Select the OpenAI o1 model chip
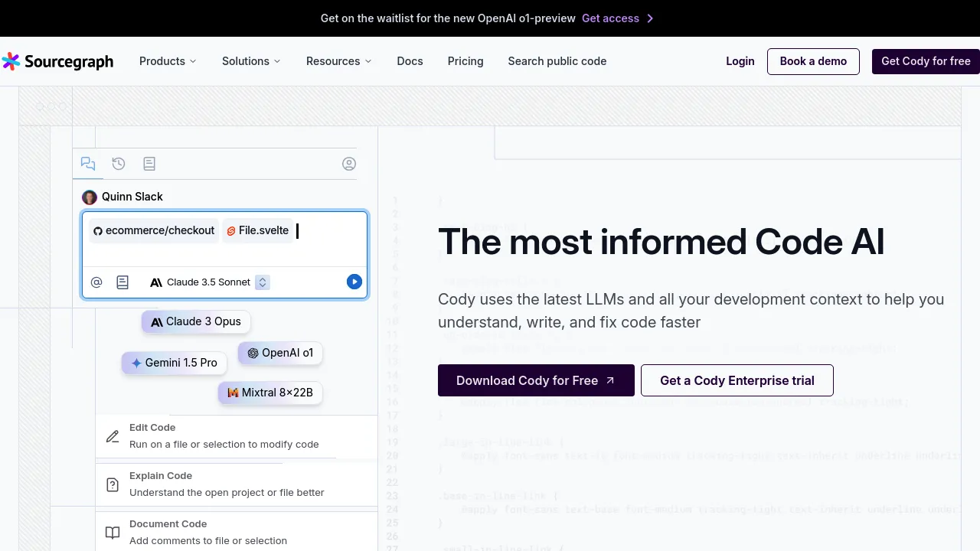 tap(280, 354)
